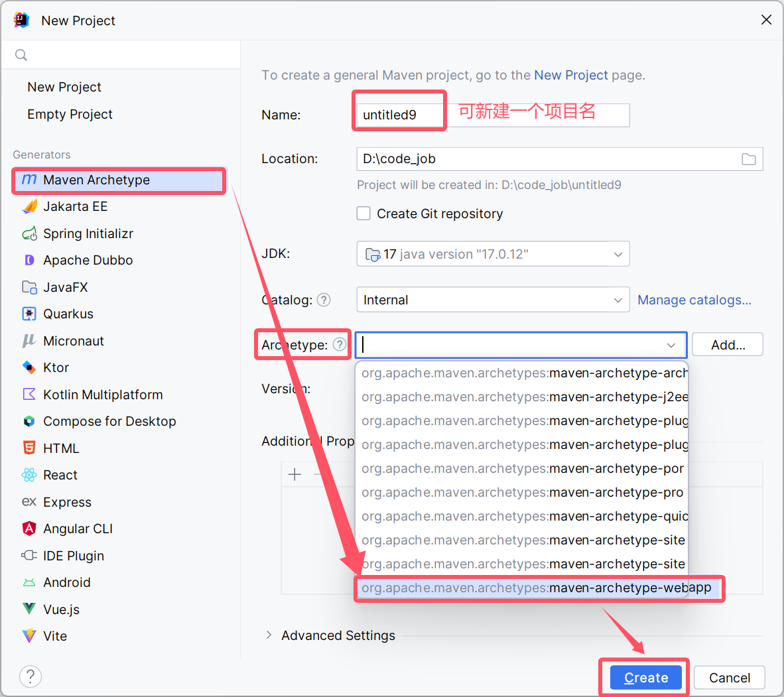The width and height of the screenshot is (784, 697).
Task: Choose maven-archetype-webapp from the list
Action: click(x=537, y=588)
